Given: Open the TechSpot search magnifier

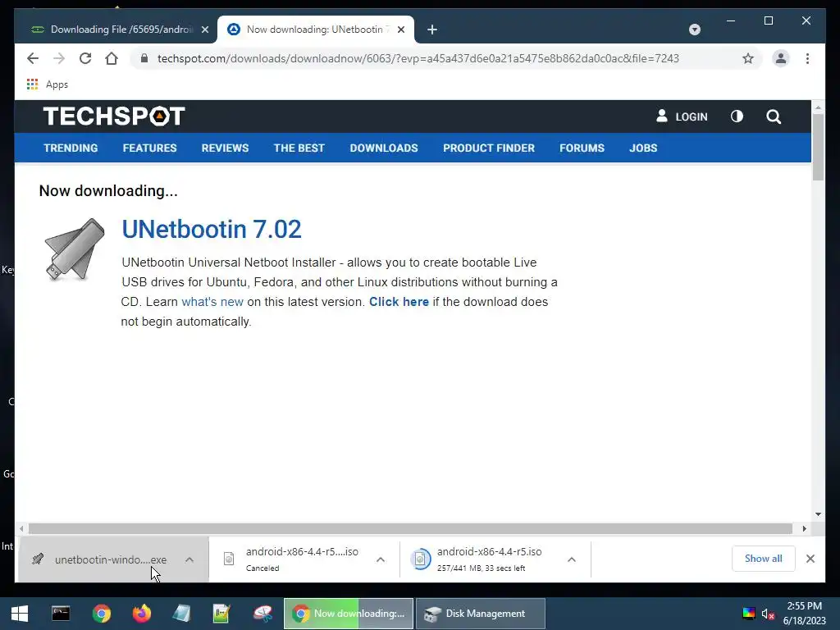Looking at the screenshot, I should pyautogui.click(x=774, y=116).
